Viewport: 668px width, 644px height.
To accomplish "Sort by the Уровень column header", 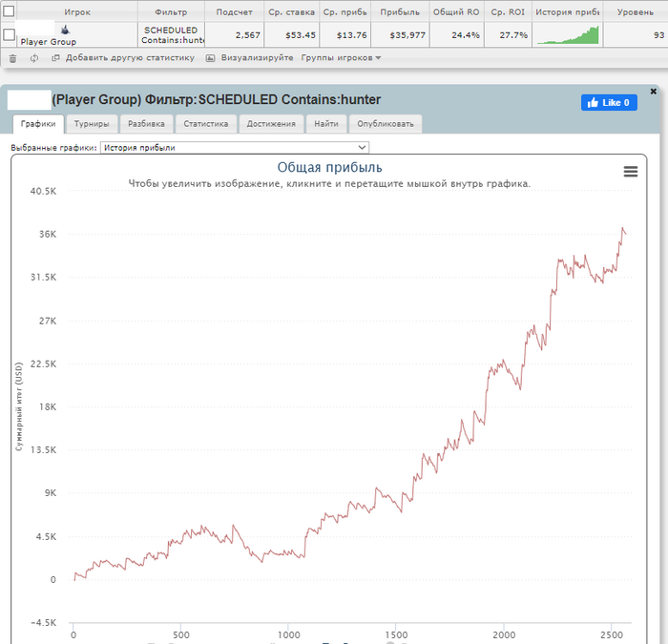I will coord(636,11).
